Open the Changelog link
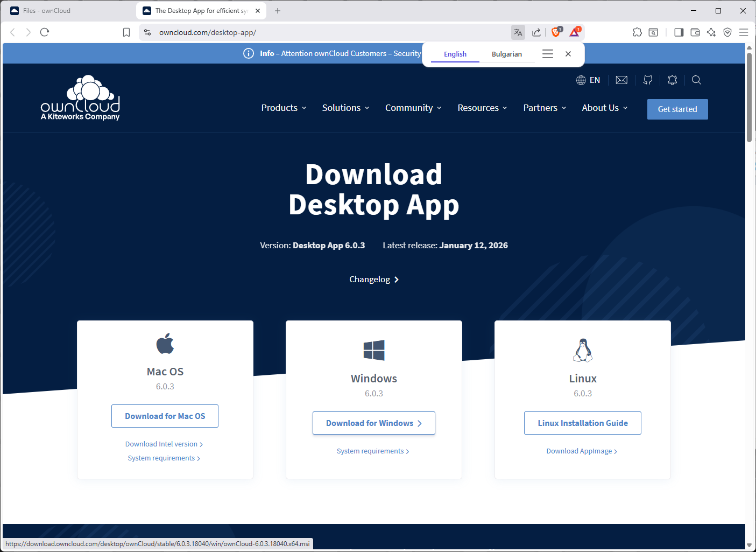Image resolution: width=756 pixels, height=552 pixels. coord(373,280)
